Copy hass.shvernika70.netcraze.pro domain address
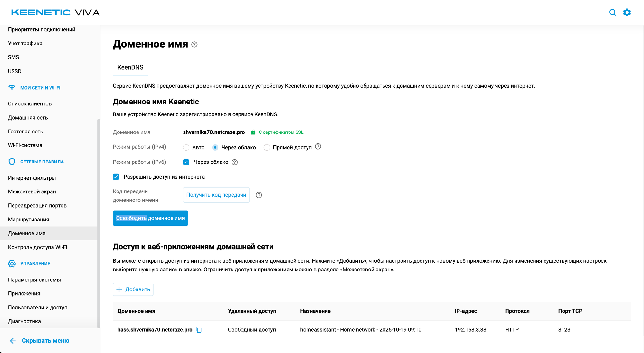Screen dimensions: 644x353 point(199,330)
